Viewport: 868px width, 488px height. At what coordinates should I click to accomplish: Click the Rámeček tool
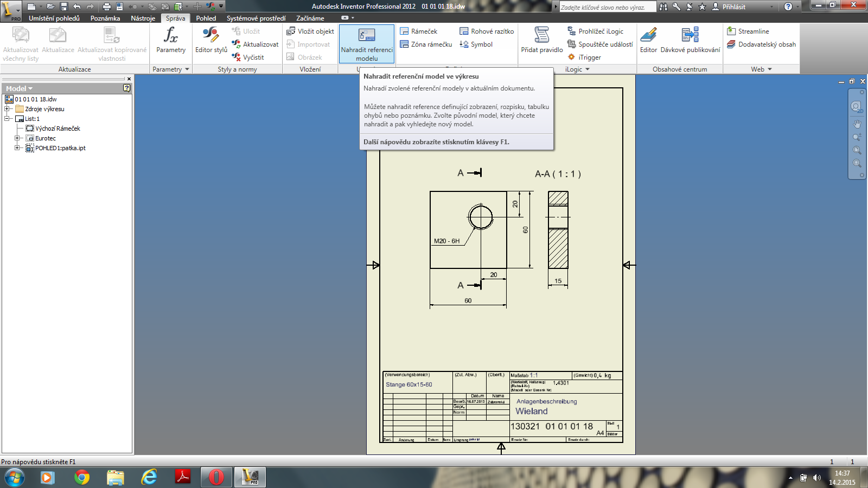(418, 31)
